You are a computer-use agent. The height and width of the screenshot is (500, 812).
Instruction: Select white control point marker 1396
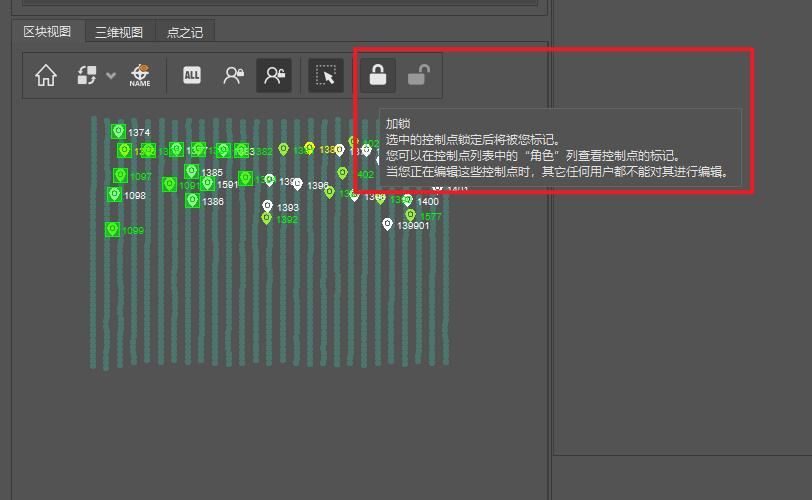[297, 184]
